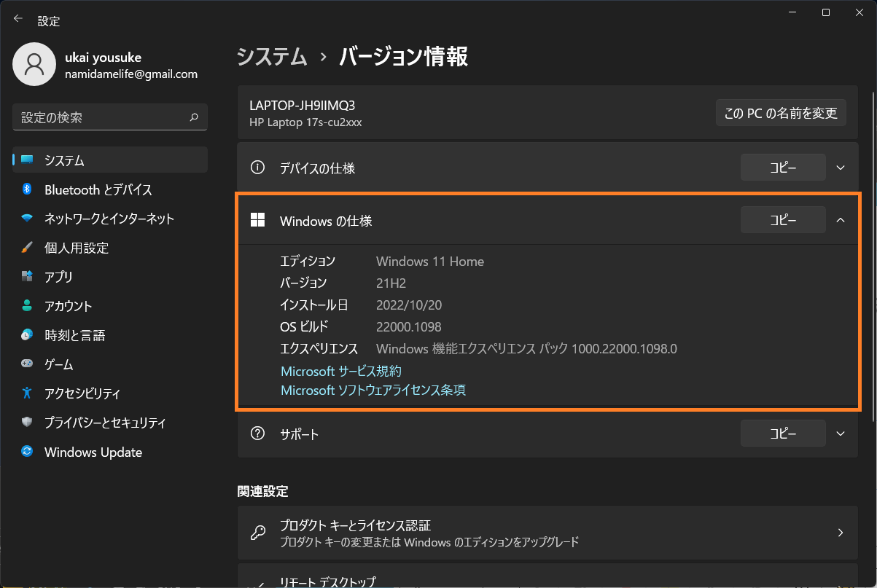The width and height of the screenshot is (877, 588).
Task: Select システム in the sidebar
Action: coord(26,160)
